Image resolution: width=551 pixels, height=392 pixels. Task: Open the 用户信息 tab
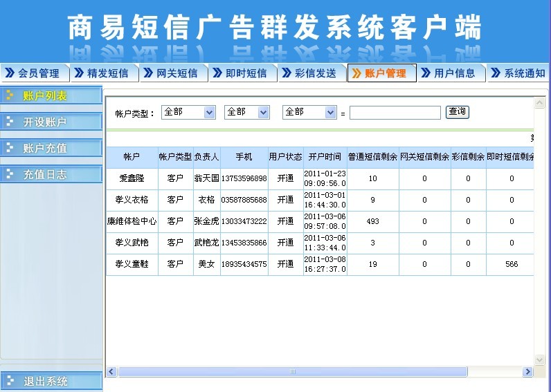451,73
